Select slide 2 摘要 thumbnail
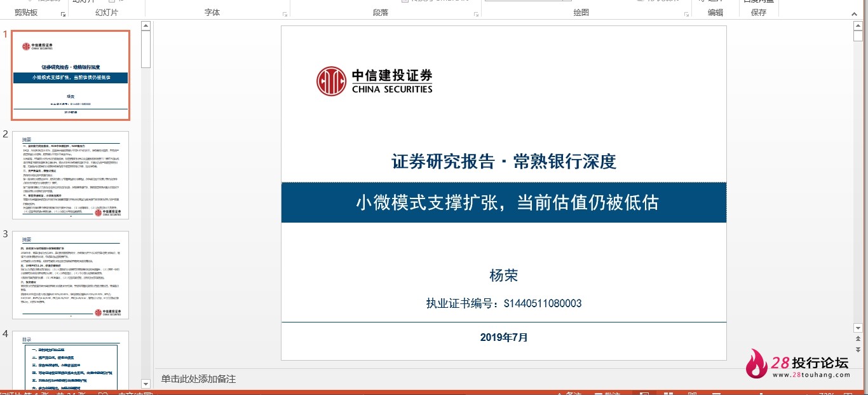This screenshot has height=395, width=868. (71, 175)
